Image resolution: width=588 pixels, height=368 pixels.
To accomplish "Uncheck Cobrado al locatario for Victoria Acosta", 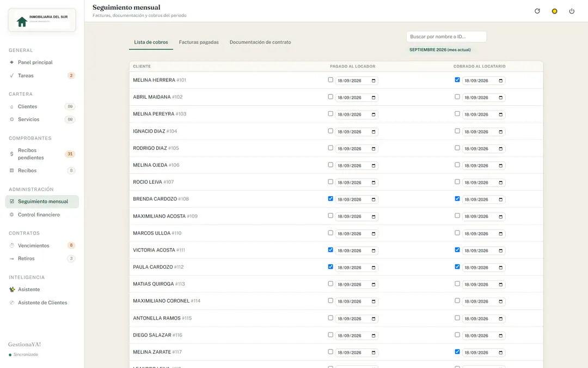I will 457,249.
